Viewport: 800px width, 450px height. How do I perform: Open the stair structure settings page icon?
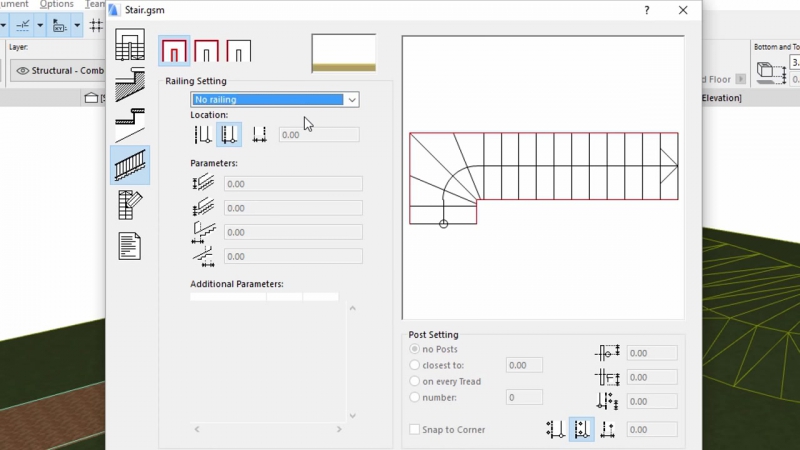tap(130, 86)
